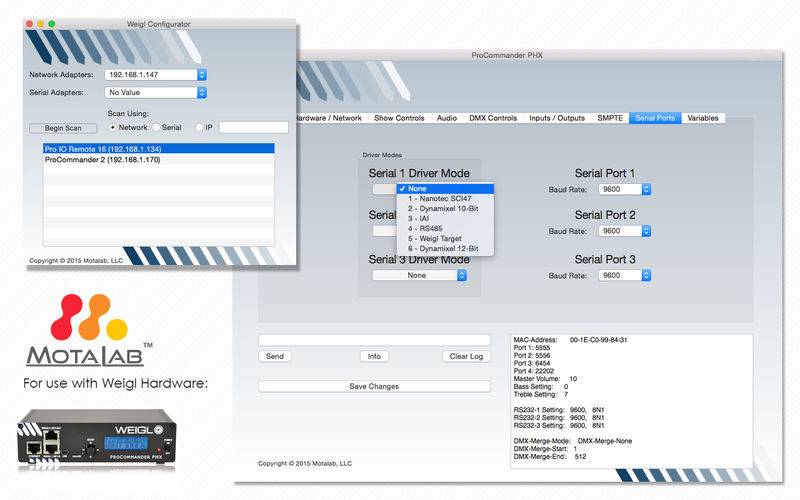Choose 4 - RS485 driver mode
The image size is (800, 500).
(x=445, y=229)
